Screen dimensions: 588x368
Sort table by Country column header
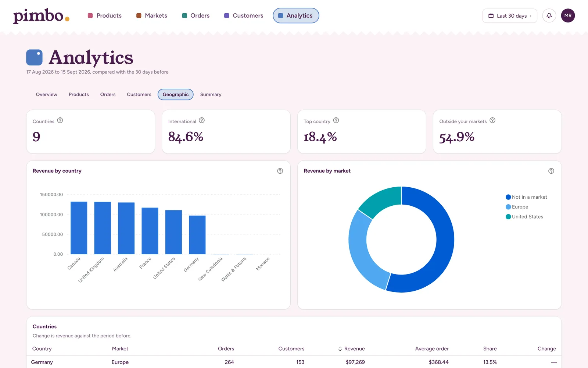(x=42, y=349)
